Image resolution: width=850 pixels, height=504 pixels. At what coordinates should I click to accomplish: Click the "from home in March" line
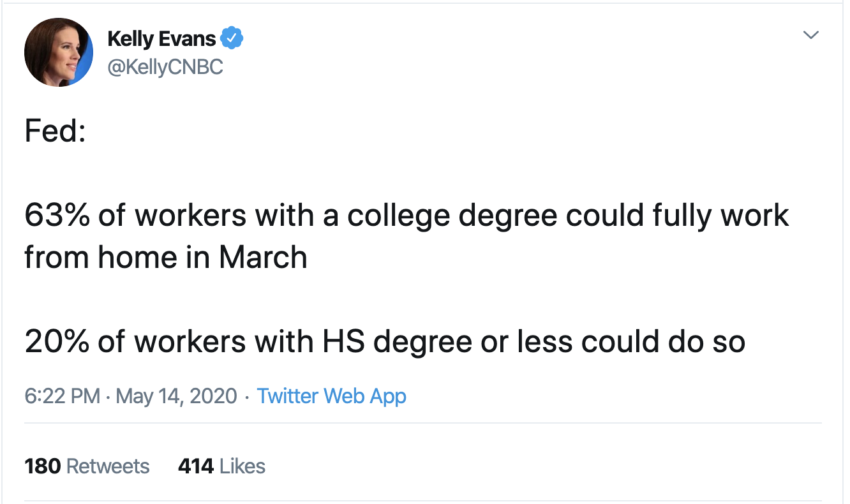(x=166, y=257)
